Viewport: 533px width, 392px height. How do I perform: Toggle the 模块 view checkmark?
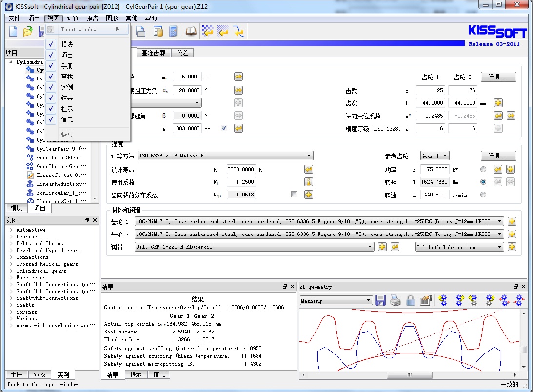pyautogui.click(x=51, y=44)
